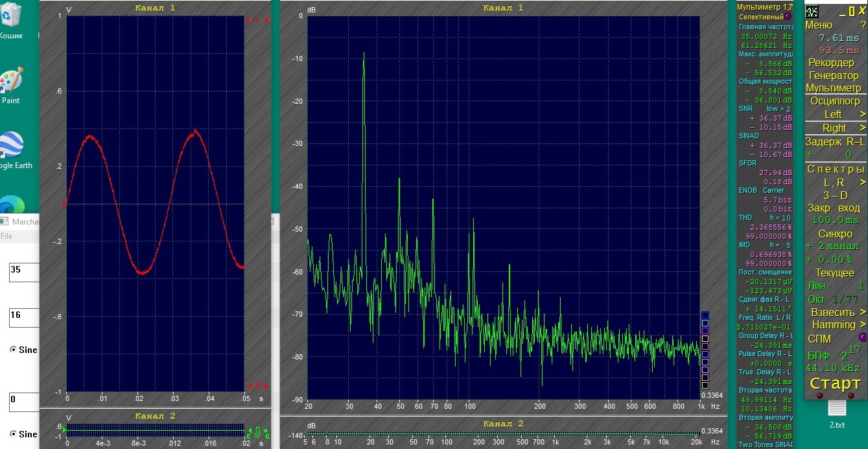Click the green diamond icon in Канал 2 strip

[x=266, y=431]
